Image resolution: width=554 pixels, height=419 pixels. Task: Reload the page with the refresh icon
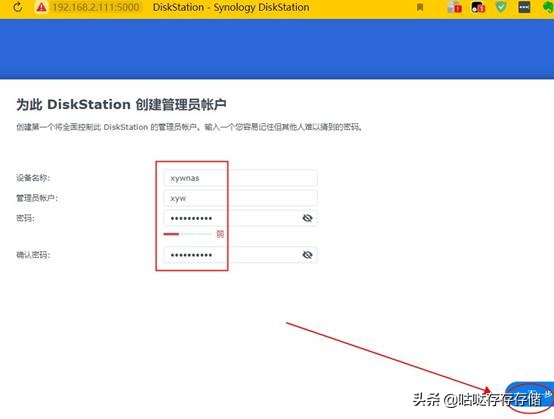(17, 7)
